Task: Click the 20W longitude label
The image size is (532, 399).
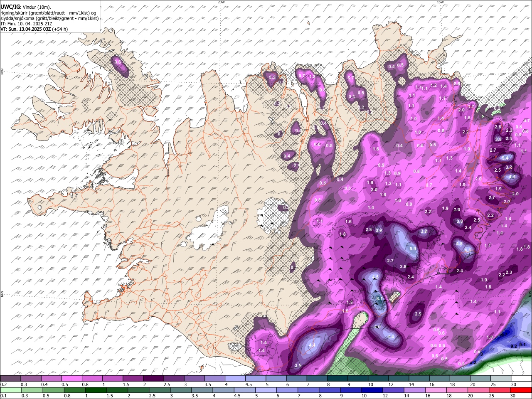Action: pyautogui.click(x=222, y=2)
